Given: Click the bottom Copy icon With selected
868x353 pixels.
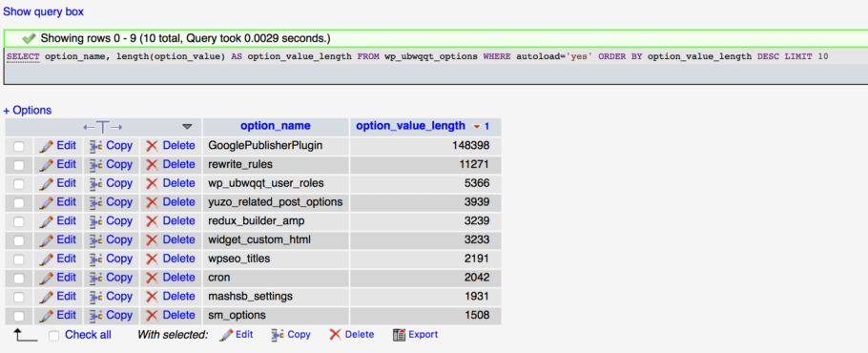Looking at the screenshot, I should pos(278,335).
